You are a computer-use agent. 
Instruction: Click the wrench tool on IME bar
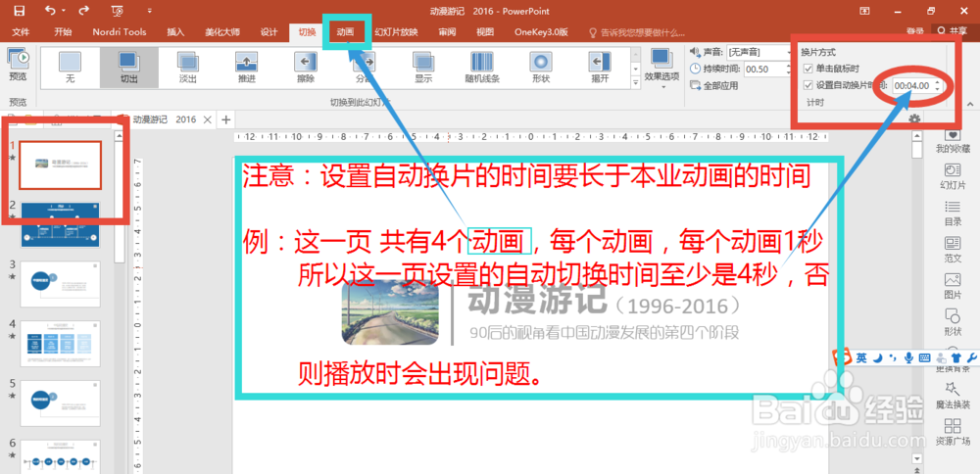pos(970,357)
